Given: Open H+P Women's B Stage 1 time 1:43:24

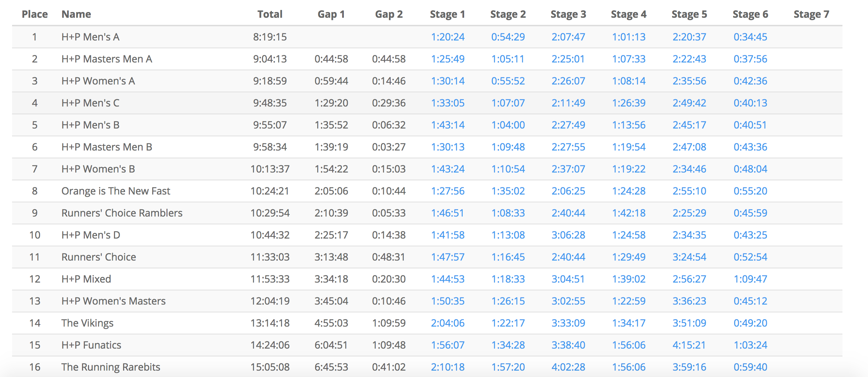Looking at the screenshot, I should [x=447, y=169].
